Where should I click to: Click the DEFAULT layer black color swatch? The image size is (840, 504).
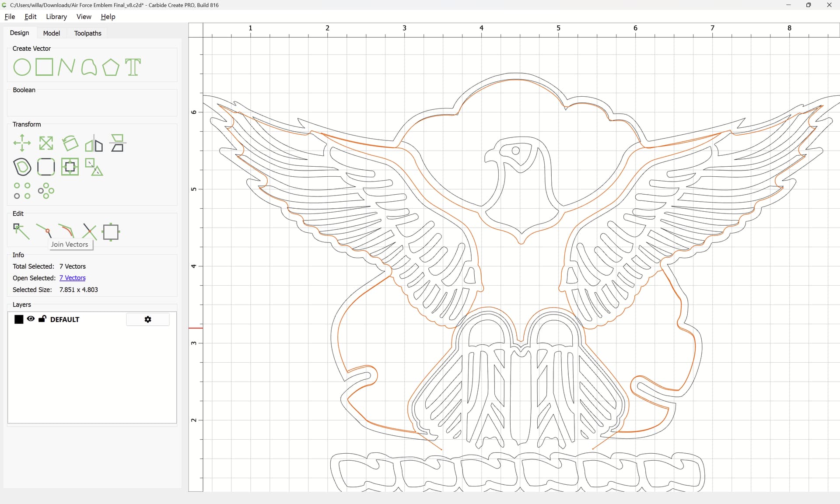click(19, 319)
